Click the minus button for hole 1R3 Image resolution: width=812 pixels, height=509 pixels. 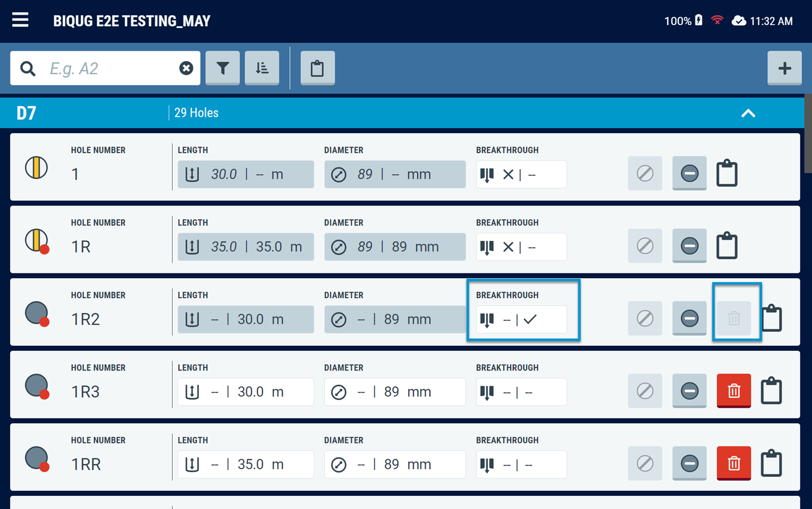689,391
